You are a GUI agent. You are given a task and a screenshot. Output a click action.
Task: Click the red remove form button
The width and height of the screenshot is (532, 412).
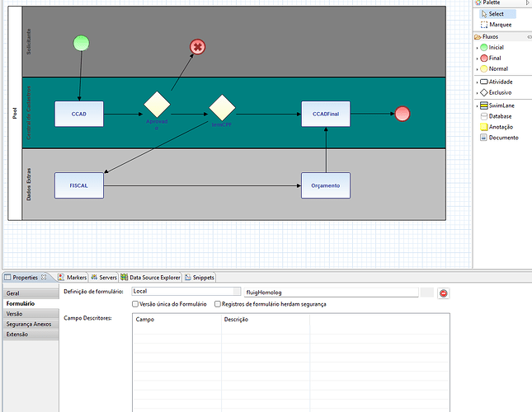pyautogui.click(x=443, y=293)
